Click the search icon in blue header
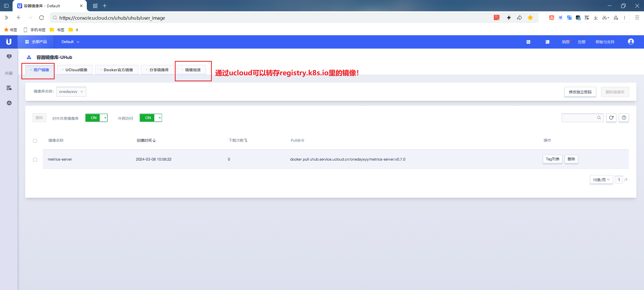Image resolution: width=644 pixels, height=290 pixels. tap(528, 42)
